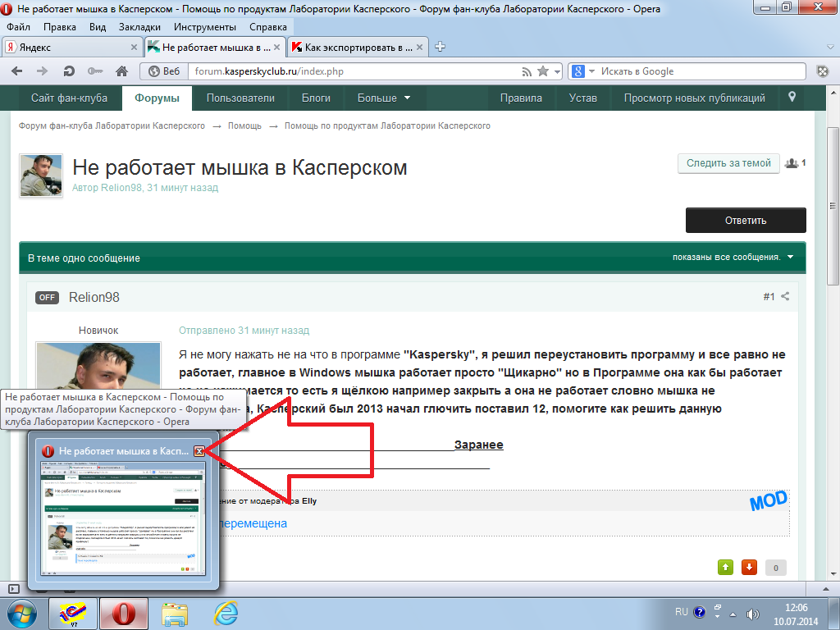Open the 'показаны все сообщения' filter dropdown
840x630 pixels.
(733, 258)
